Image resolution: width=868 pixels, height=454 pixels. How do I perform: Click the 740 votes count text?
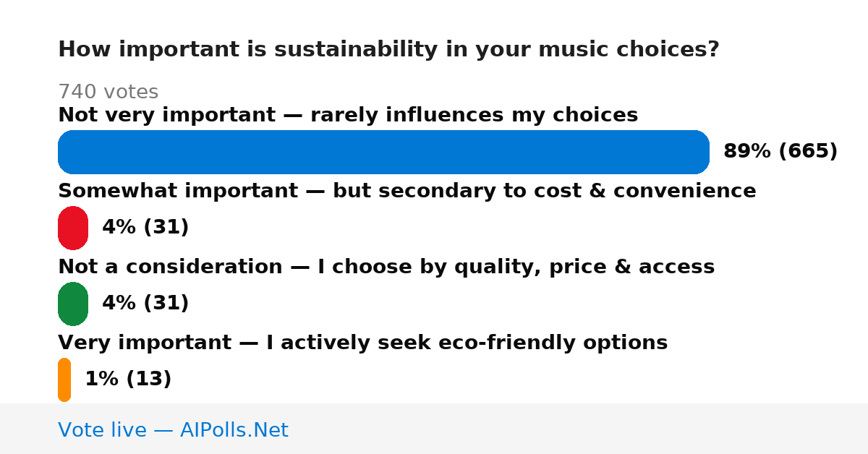pyautogui.click(x=108, y=92)
